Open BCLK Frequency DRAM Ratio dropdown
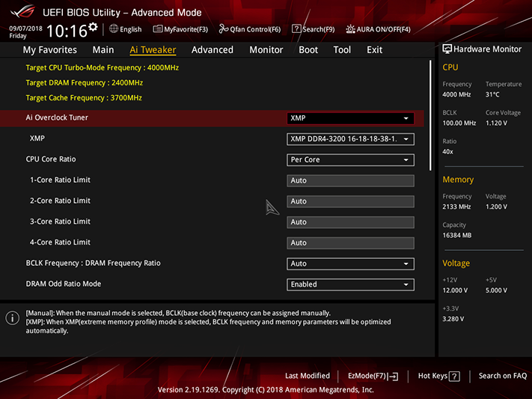 [350, 264]
